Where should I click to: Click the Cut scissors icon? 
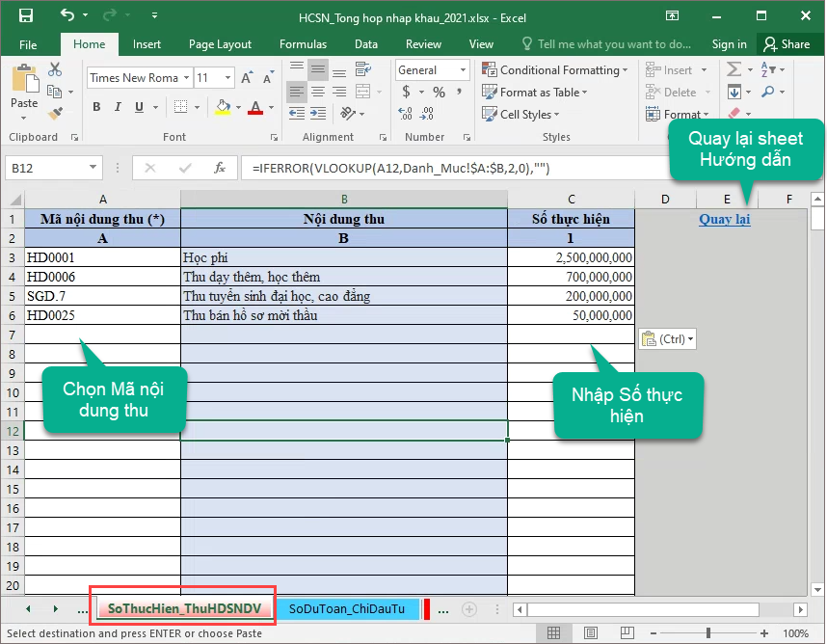click(55, 70)
